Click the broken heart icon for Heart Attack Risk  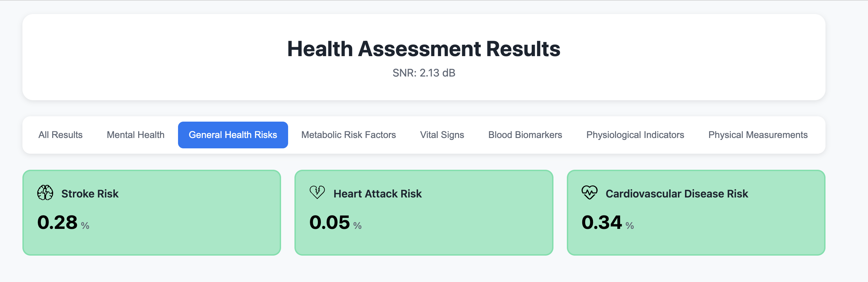tap(317, 192)
